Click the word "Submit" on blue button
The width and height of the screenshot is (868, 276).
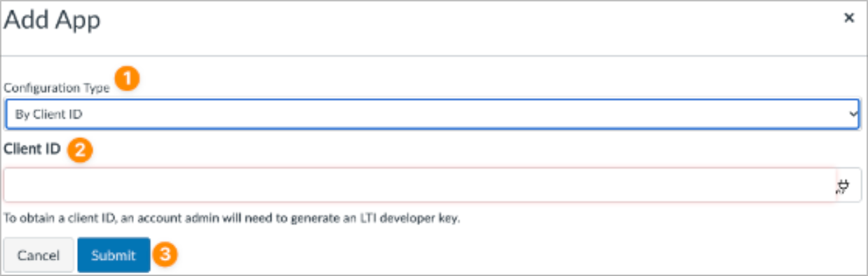114,256
